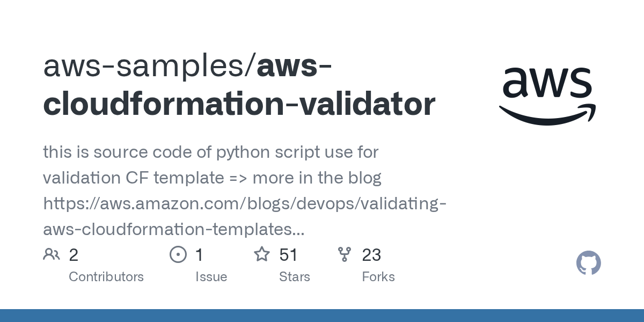Click the truncated aws-cloudformation-templates text
The width and height of the screenshot is (644, 322).
tap(173, 230)
